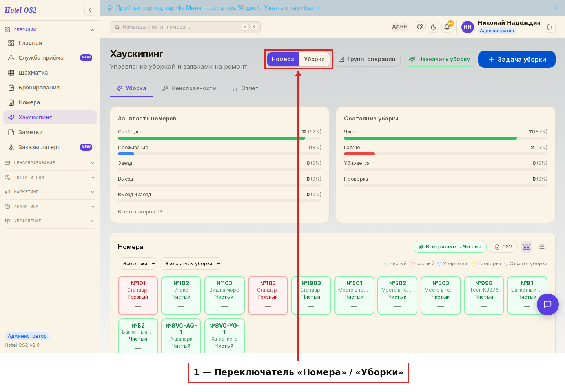The width and height of the screenshot is (565, 392).
Task: Click Назначить уборку button
Action: pyautogui.click(x=439, y=59)
